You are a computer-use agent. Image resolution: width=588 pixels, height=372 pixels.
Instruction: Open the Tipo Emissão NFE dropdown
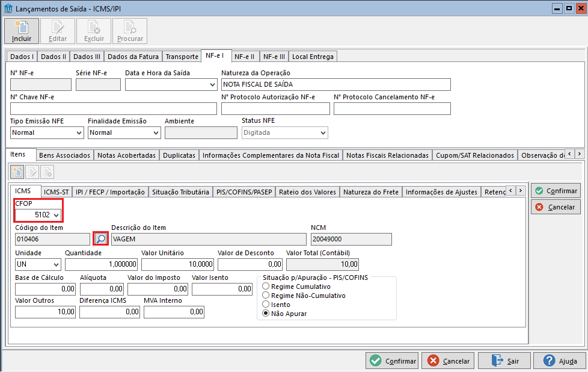click(79, 133)
